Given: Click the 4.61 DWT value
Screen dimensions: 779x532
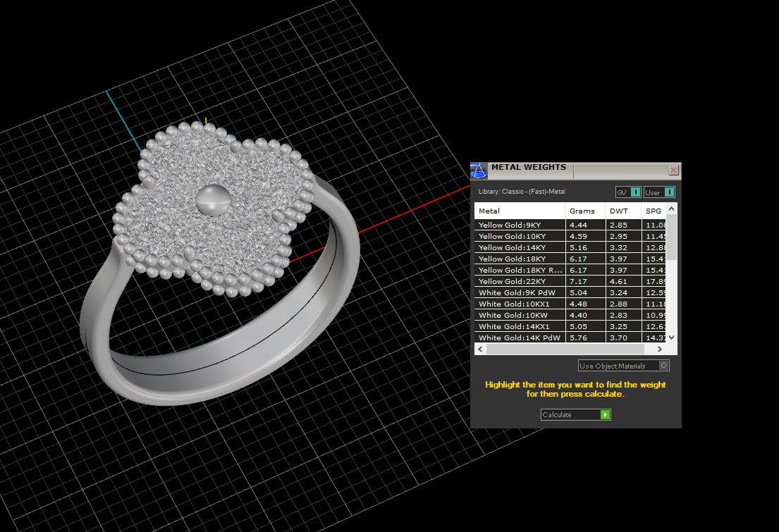Looking at the screenshot, I should click(618, 281).
